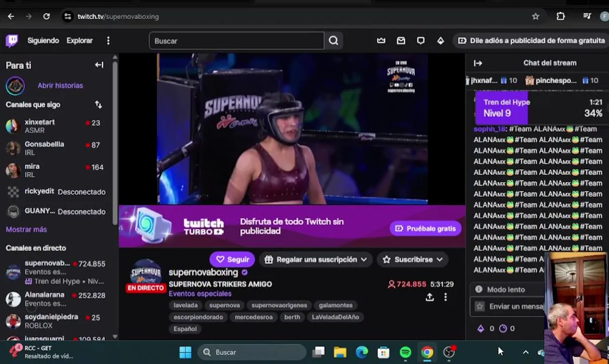609x364 pixels.
Task: Click the channel points clock icon
Action: 503,329
